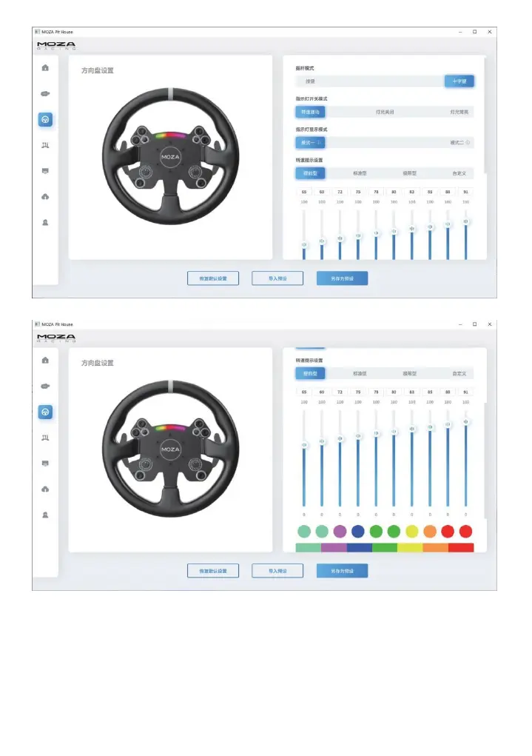Viewport: 532px width, 756px height.
Task: Click the 75 value field in bottom window
Action: (358, 392)
